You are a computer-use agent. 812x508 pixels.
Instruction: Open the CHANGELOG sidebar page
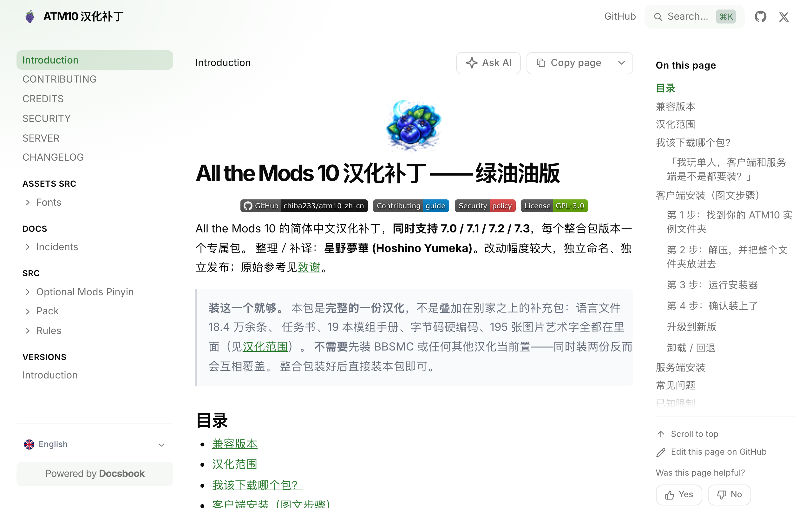(x=53, y=157)
